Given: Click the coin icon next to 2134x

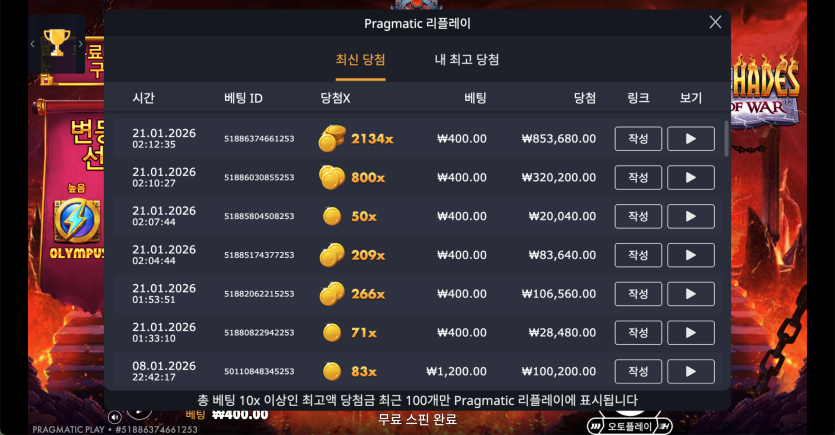Looking at the screenshot, I should click(x=332, y=138).
